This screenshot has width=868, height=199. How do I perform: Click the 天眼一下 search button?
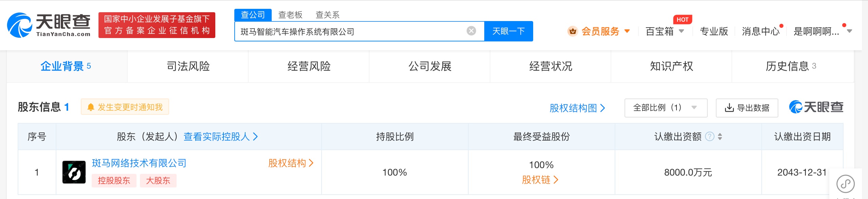tap(508, 31)
